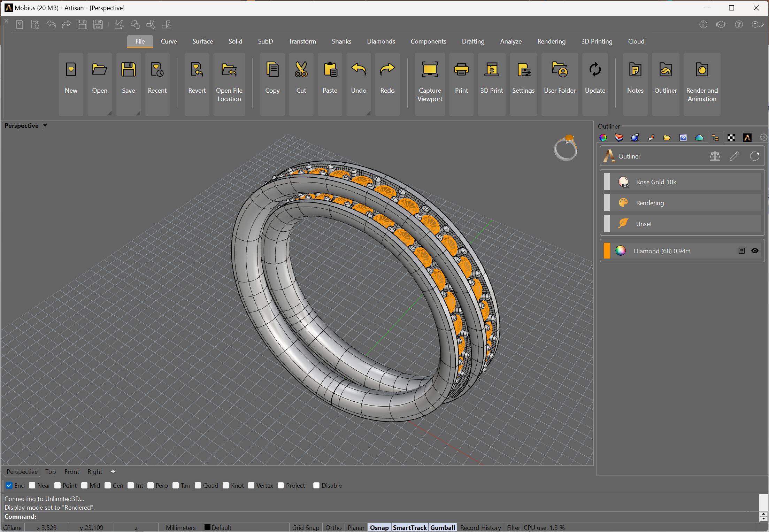
Task: Hide Diamond (68) layer with eye icon
Action: pyautogui.click(x=755, y=251)
